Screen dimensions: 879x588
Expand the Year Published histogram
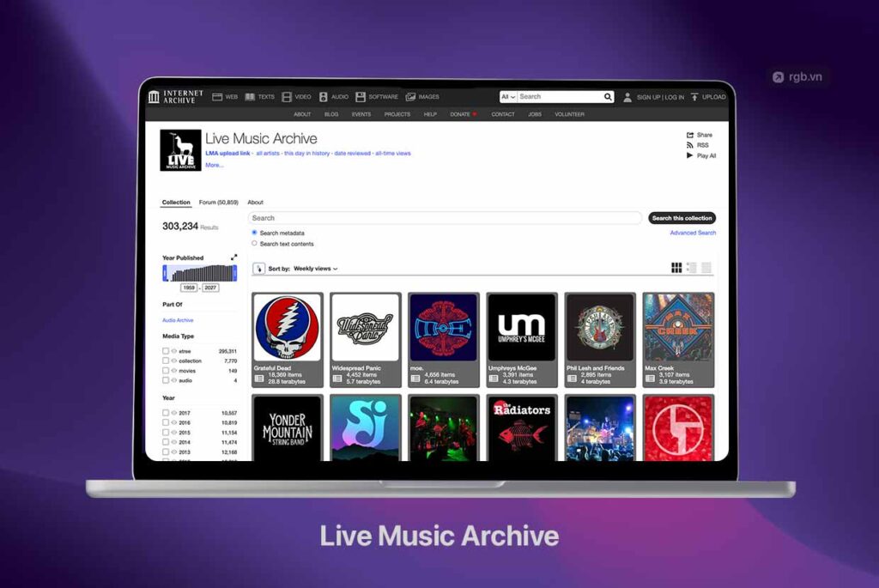tap(233, 258)
